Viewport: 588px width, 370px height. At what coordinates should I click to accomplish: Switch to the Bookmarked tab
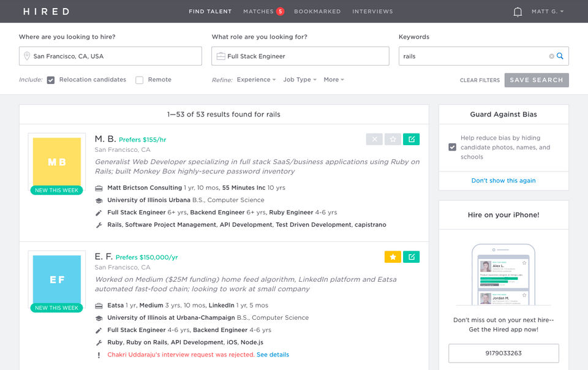(x=317, y=12)
